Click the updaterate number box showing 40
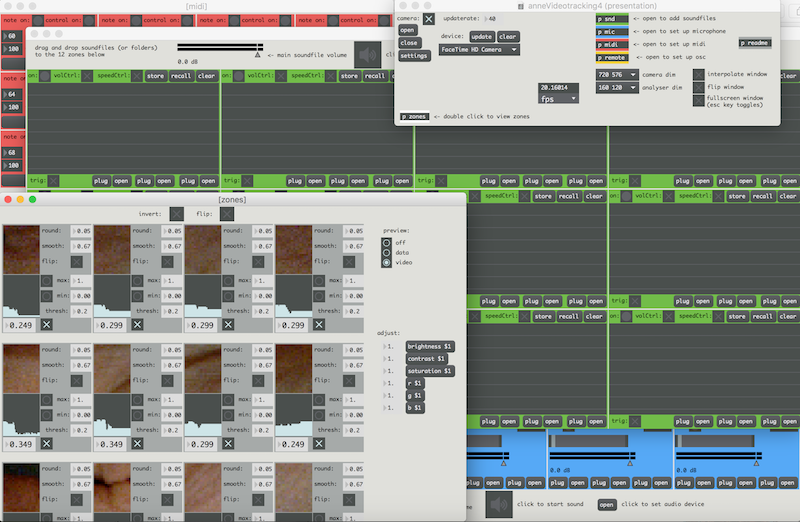800x522 pixels. tap(491, 19)
